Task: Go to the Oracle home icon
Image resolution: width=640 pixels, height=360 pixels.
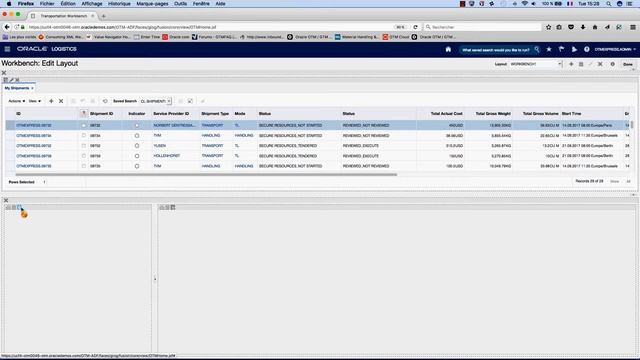Action: click(448, 49)
